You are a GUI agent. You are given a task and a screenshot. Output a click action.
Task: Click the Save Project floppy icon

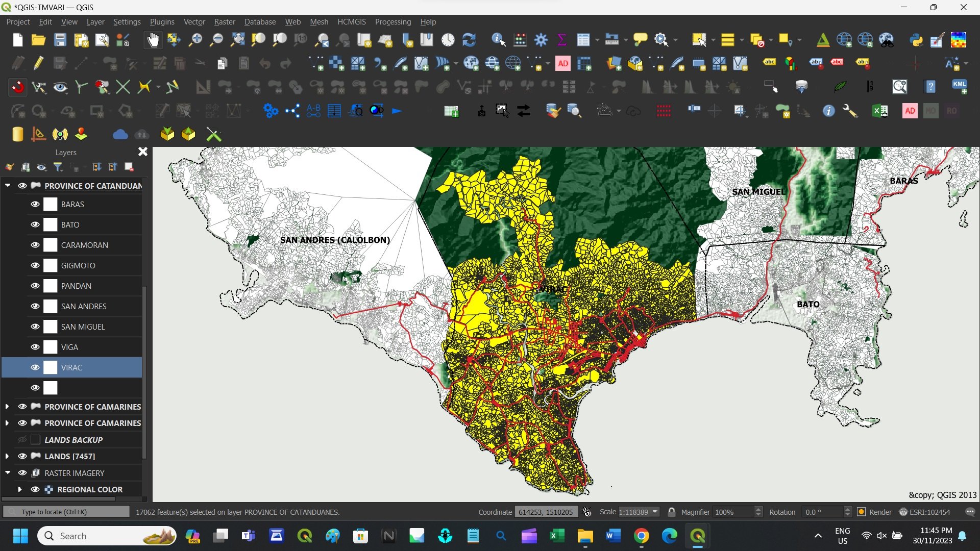[x=60, y=40]
